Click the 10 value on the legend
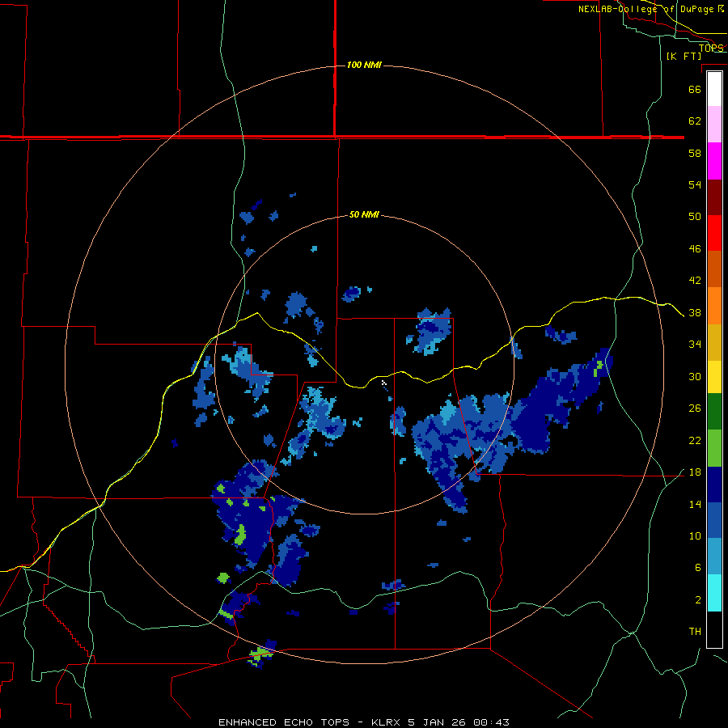The height and width of the screenshot is (728, 728). click(695, 535)
